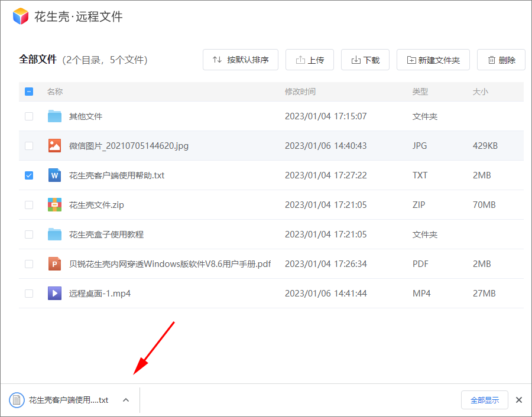
Task: Click the video play icon for 远程桌面-1.mp4
Action: click(54, 293)
